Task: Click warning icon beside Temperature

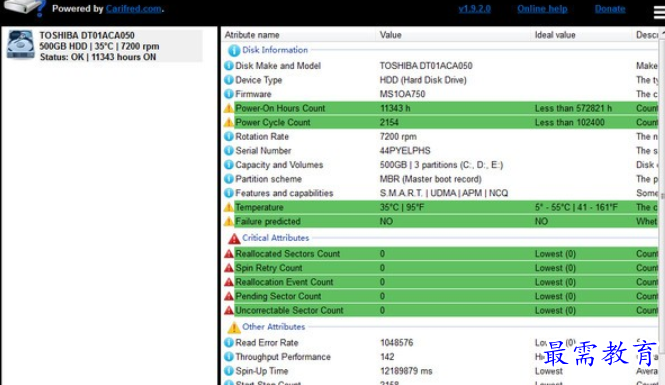Action: [x=229, y=207]
